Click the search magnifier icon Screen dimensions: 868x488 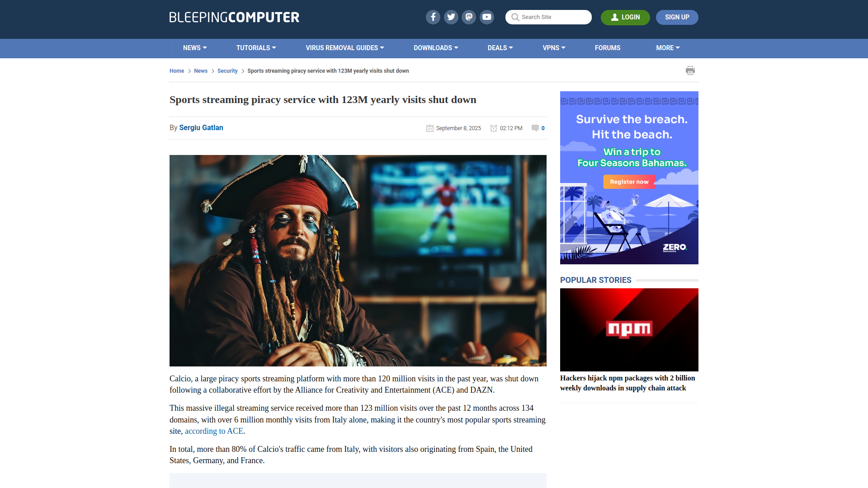click(x=515, y=17)
